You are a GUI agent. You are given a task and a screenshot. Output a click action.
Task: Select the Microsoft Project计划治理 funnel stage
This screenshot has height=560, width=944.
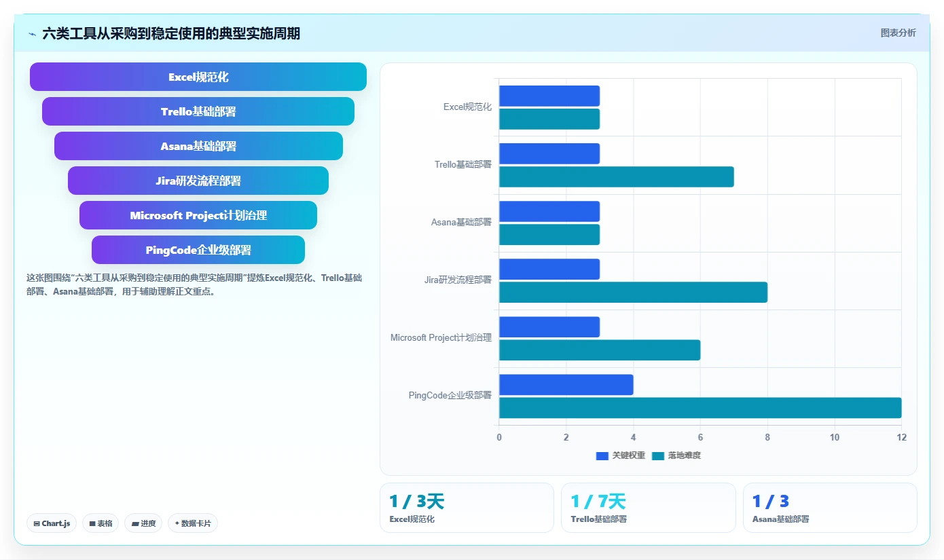pos(198,215)
